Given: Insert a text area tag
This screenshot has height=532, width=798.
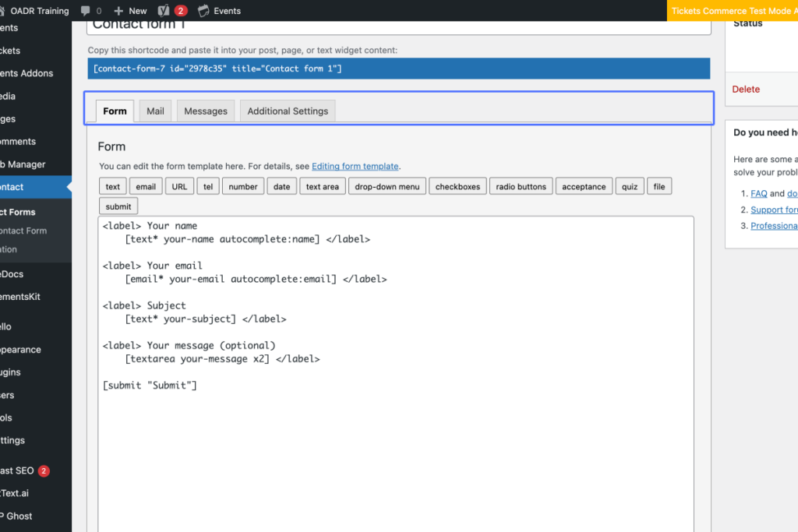Looking at the screenshot, I should click(323, 187).
